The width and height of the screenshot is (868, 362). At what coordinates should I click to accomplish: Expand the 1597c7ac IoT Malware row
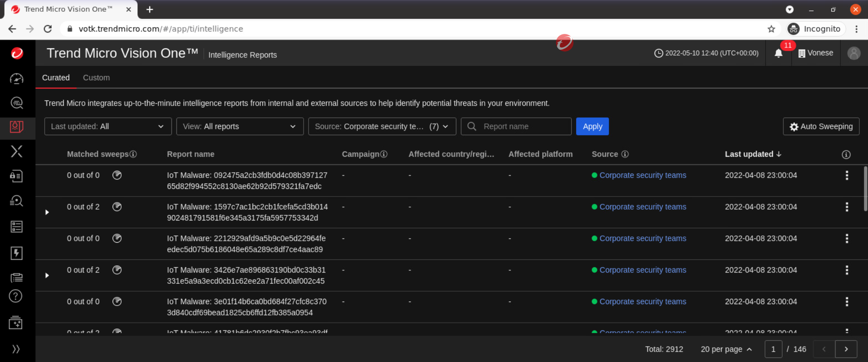pyautogui.click(x=47, y=212)
